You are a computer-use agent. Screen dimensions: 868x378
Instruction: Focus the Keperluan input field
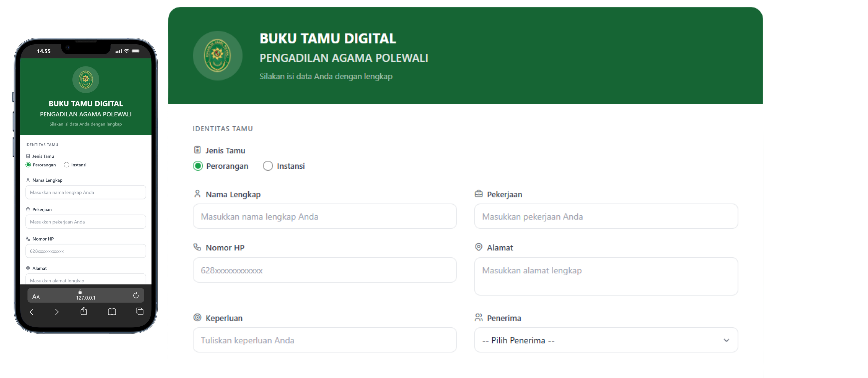coord(325,340)
